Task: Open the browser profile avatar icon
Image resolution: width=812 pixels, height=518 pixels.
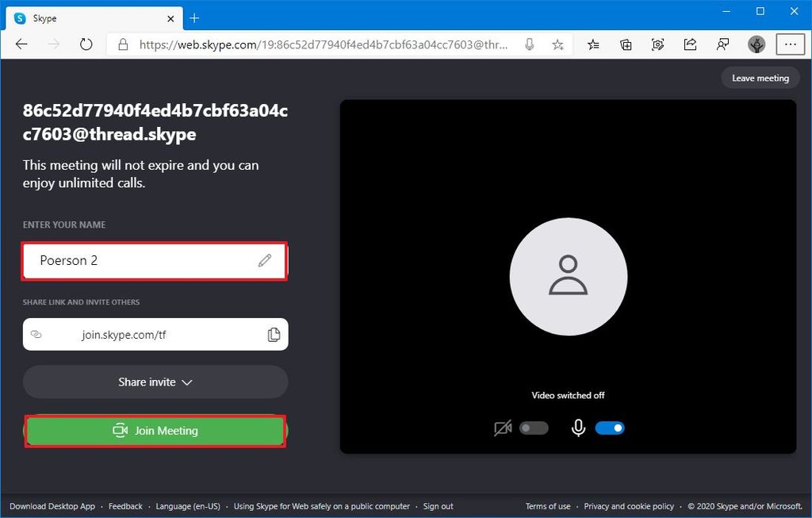Action: point(756,44)
